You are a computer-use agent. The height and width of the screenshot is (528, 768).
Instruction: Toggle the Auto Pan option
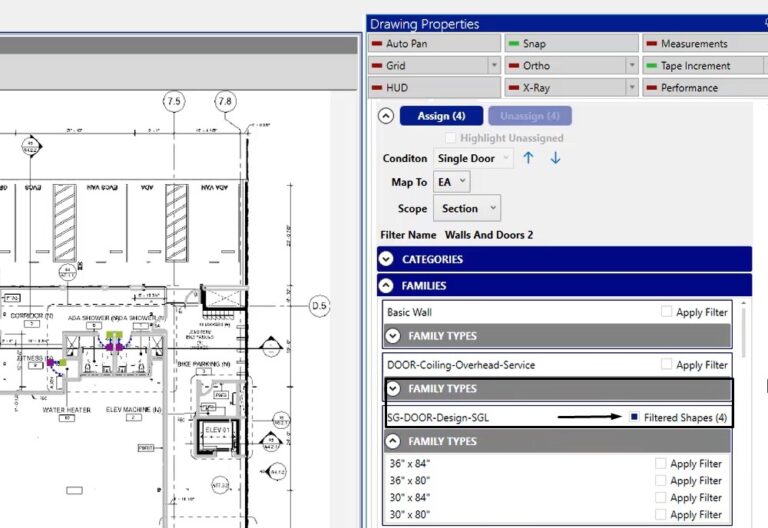pyautogui.click(x=434, y=44)
